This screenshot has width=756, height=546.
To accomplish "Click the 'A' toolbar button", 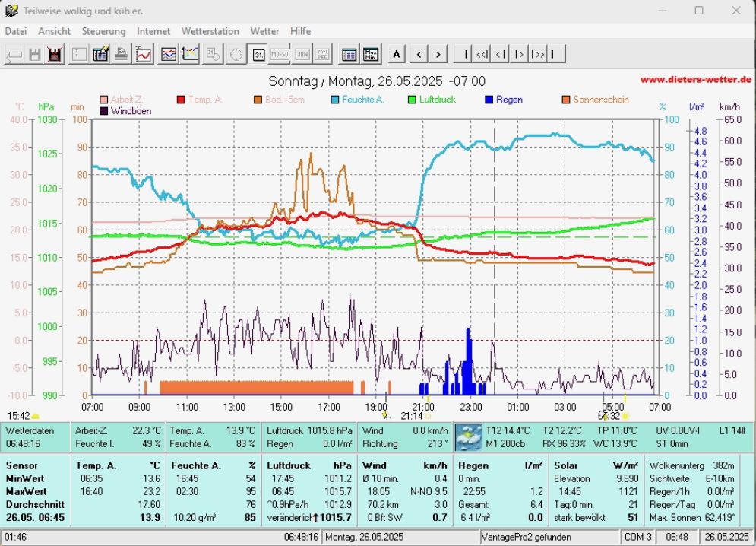I will (x=397, y=54).
